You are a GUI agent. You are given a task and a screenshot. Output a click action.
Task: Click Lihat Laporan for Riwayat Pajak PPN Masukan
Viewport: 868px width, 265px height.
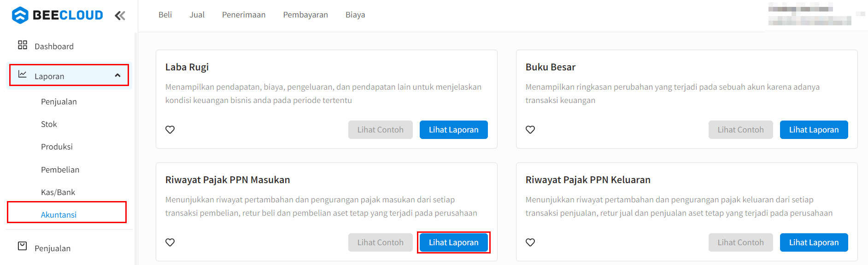pyautogui.click(x=453, y=242)
